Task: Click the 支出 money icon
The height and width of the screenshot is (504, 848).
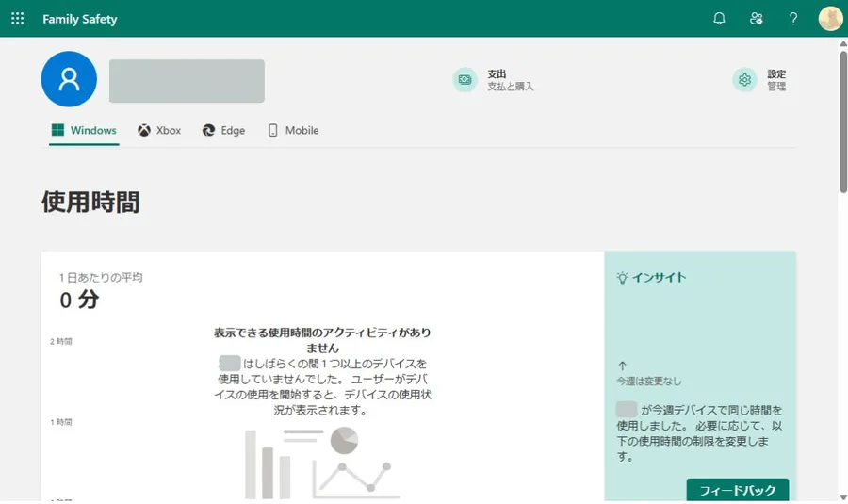Action: click(x=465, y=80)
